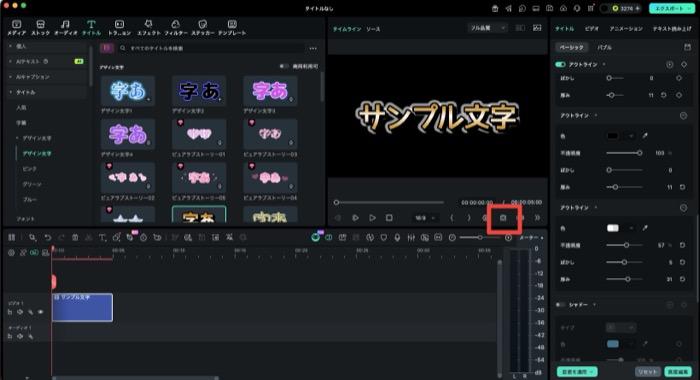Toggle the first アウトライン green switch off
The height and width of the screenshot is (380, 700).
click(x=560, y=65)
